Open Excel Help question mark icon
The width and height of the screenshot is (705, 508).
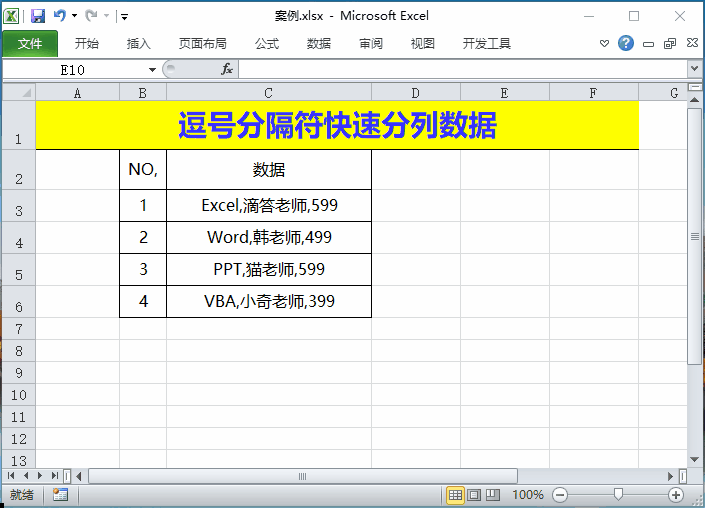coord(626,44)
